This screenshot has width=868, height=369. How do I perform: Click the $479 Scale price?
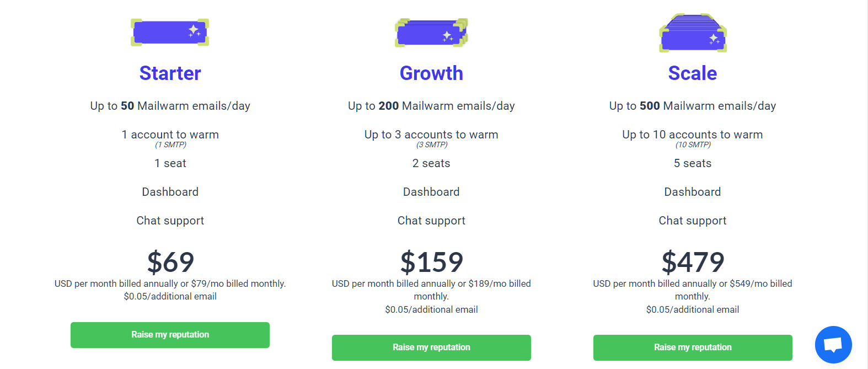tap(693, 262)
